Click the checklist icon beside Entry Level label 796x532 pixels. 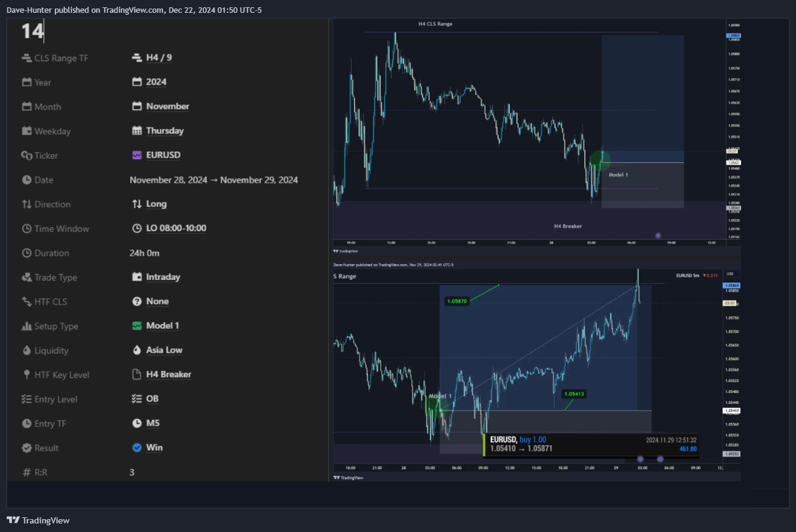tap(26, 400)
